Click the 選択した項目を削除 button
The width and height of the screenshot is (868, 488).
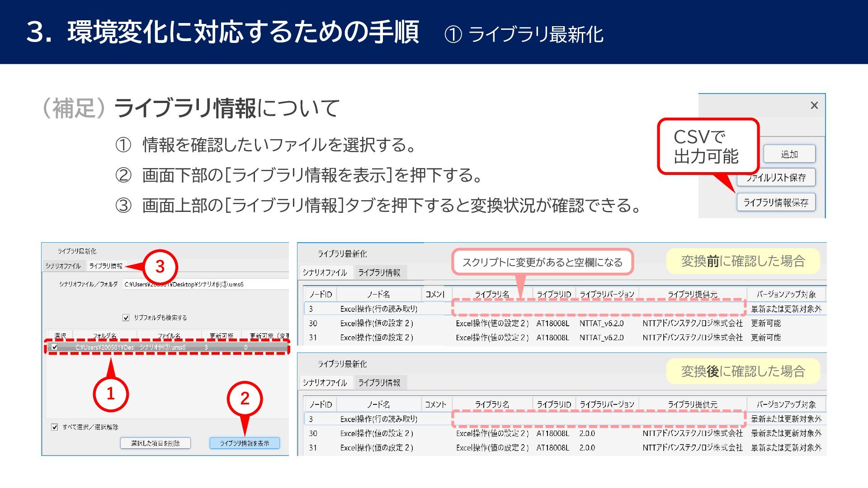(x=155, y=443)
